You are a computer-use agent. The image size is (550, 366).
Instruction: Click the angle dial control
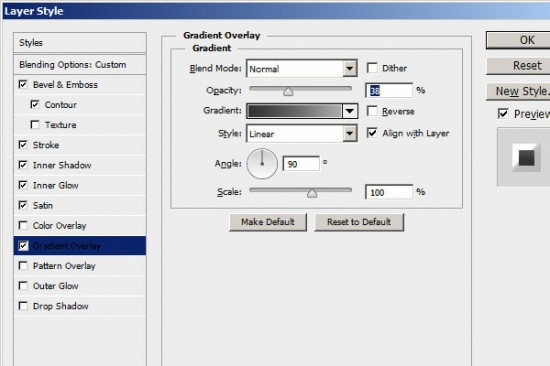[x=262, y=164]
